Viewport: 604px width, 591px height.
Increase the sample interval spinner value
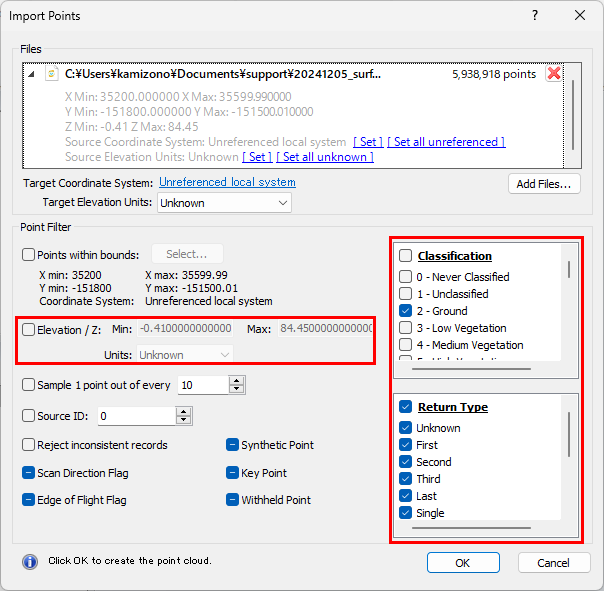click(x=236, y=381)
